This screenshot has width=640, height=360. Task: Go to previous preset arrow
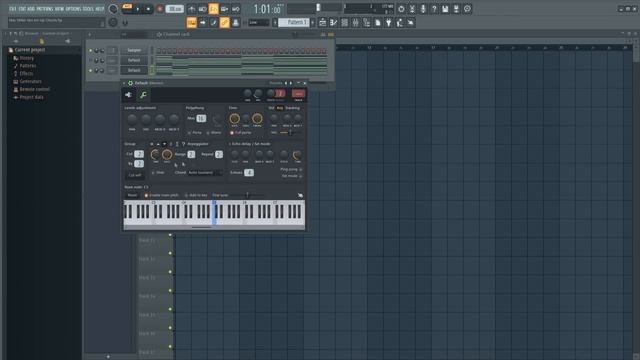pyautogui.click(x=286, y=83)
